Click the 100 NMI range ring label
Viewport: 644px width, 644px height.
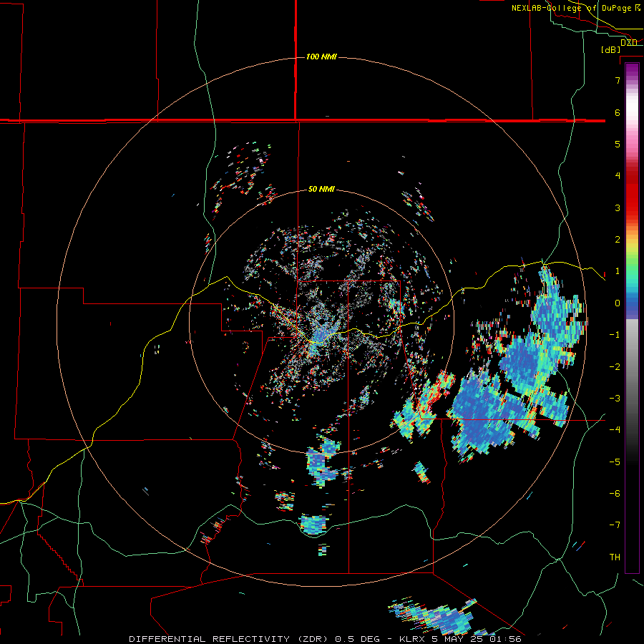321,57
